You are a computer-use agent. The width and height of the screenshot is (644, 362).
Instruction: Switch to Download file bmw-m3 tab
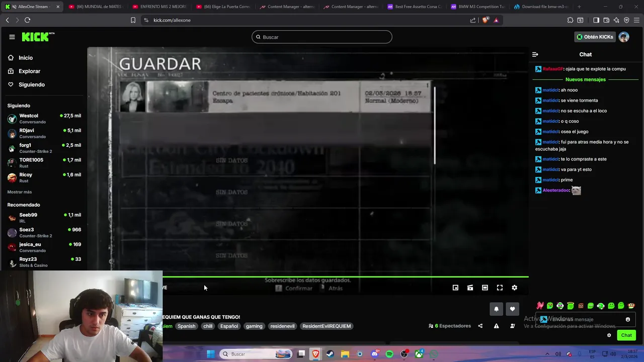[x=541, y=7]
